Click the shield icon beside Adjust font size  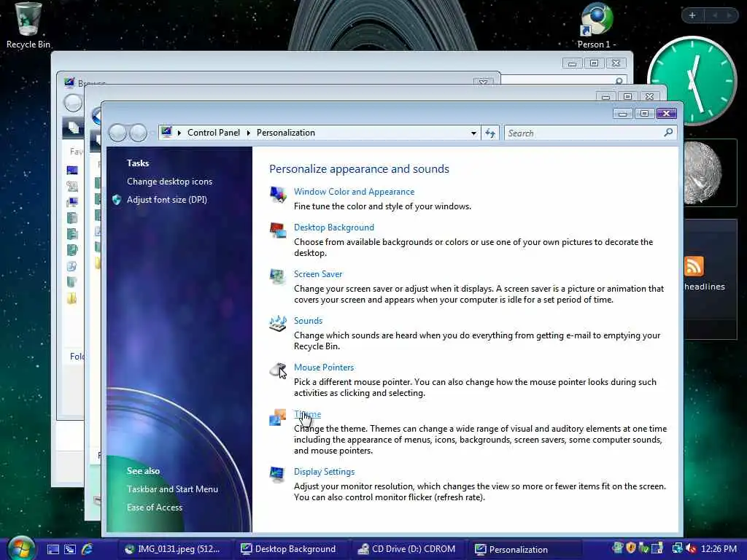pos(117,200)
